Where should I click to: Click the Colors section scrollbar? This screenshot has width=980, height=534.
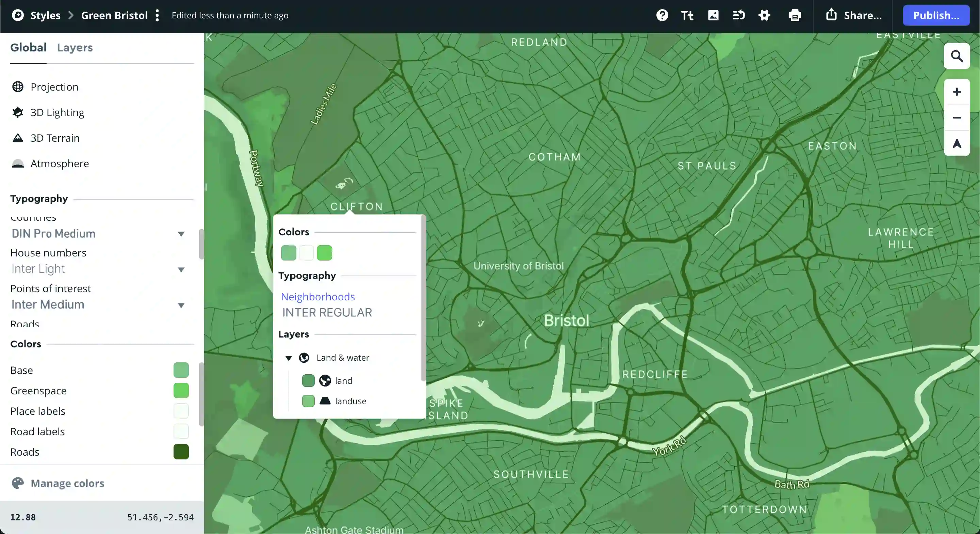[201, 394]
